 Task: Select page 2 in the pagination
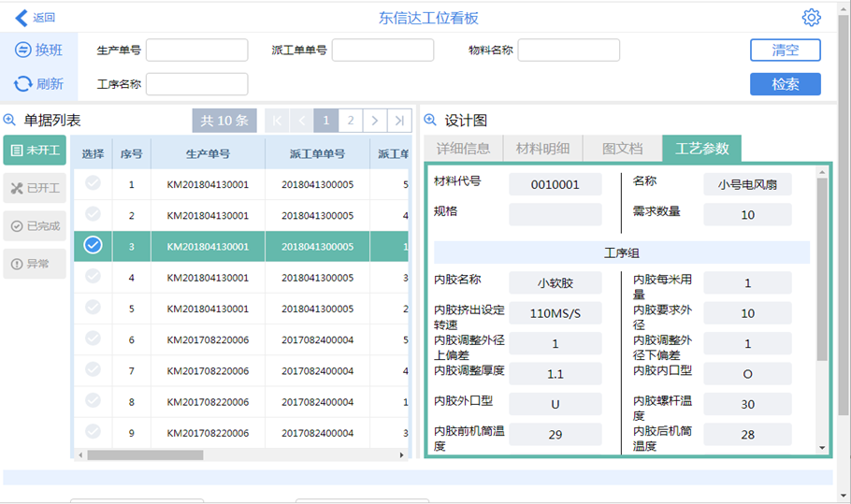coord(350,120)
